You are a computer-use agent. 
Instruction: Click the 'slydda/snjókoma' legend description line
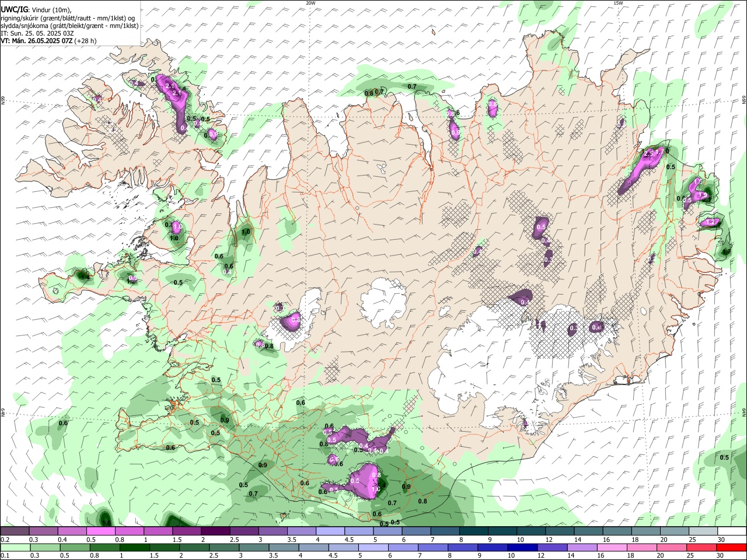70,26
